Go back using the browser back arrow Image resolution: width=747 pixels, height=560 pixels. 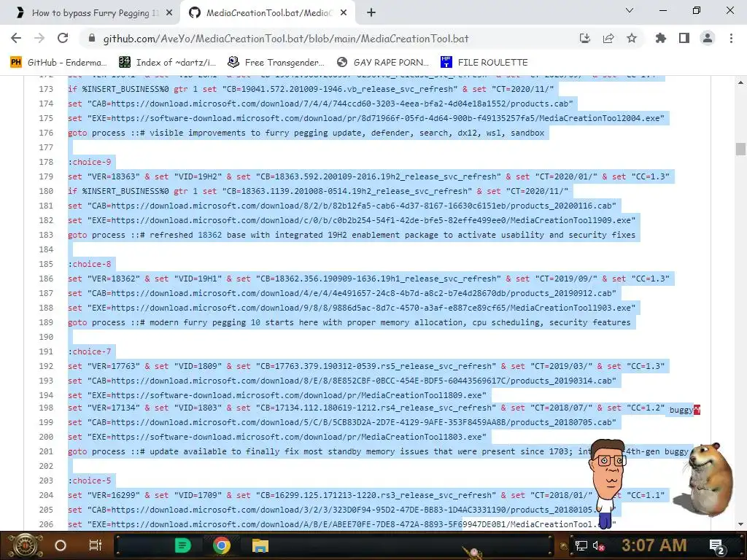(16, 39)
